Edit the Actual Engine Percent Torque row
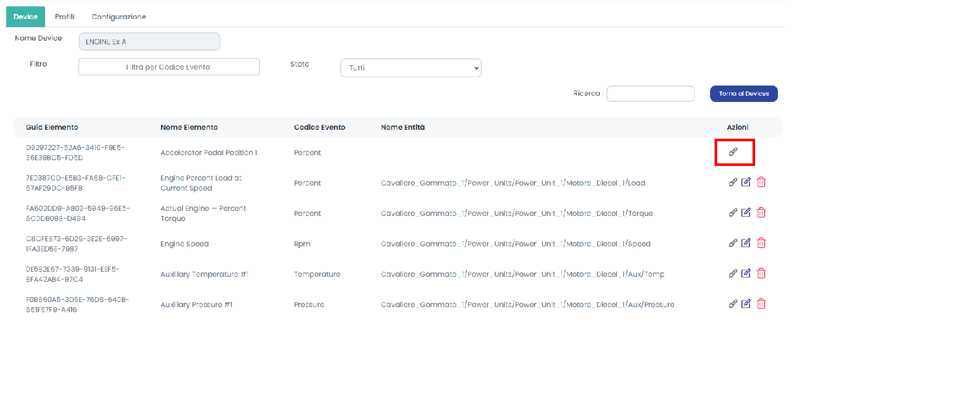980x399 pixels. tap(746, 213)
